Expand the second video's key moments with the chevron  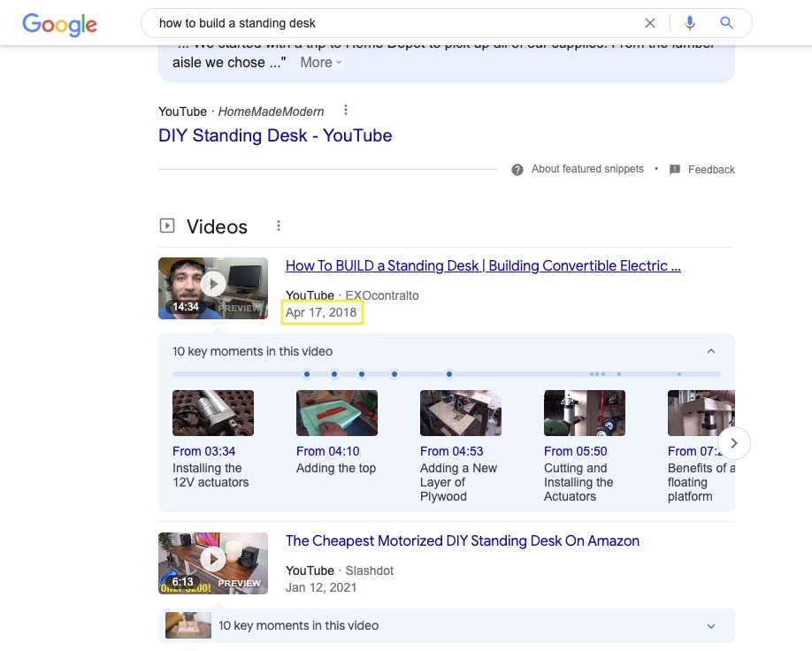[x=711, y=626]
